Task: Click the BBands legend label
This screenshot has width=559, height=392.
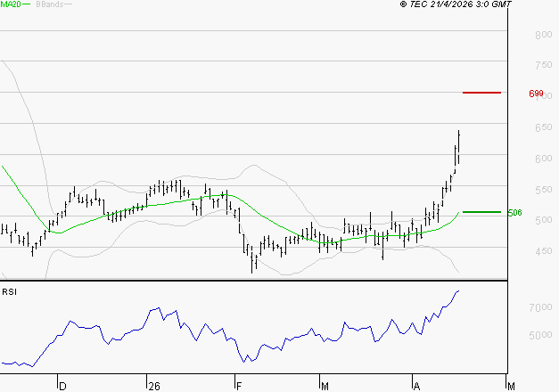Action: pos(50,4)
